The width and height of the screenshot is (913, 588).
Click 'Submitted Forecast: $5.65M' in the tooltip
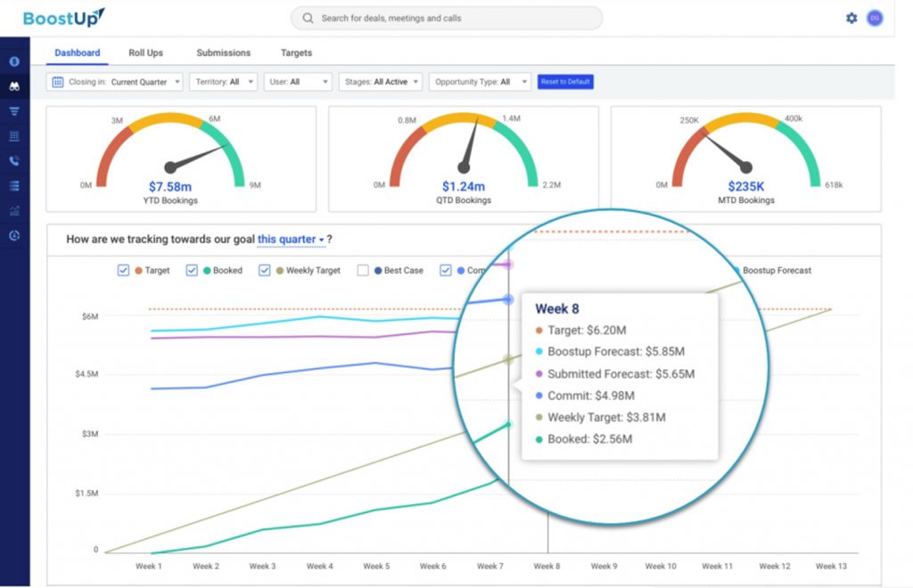coord(621,374)
